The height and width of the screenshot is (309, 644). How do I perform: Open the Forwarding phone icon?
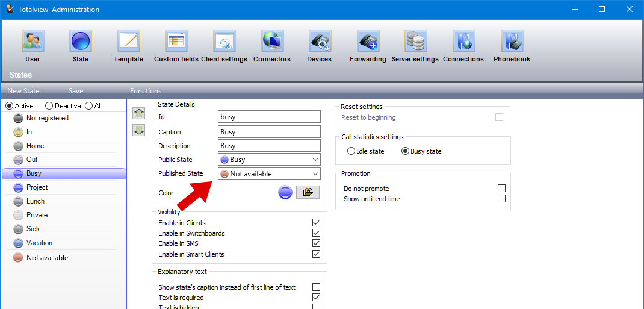tap(368, 41)
